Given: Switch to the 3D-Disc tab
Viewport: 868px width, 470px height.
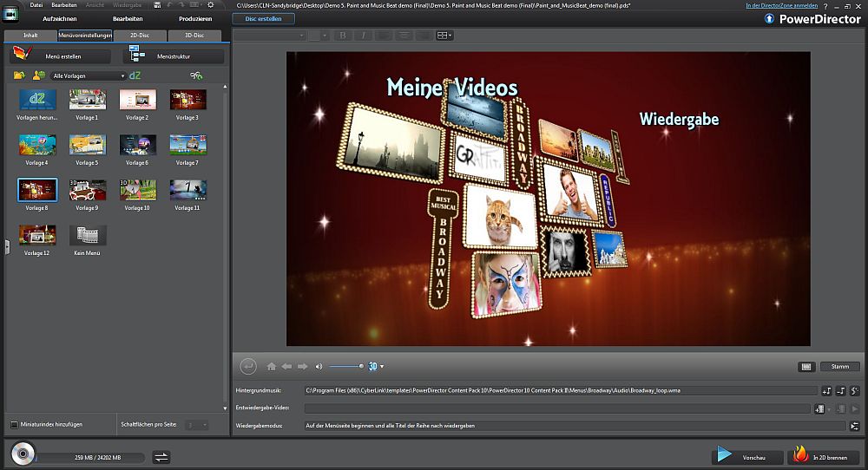Looking at the screenshot, I should (x=194, y=36).
